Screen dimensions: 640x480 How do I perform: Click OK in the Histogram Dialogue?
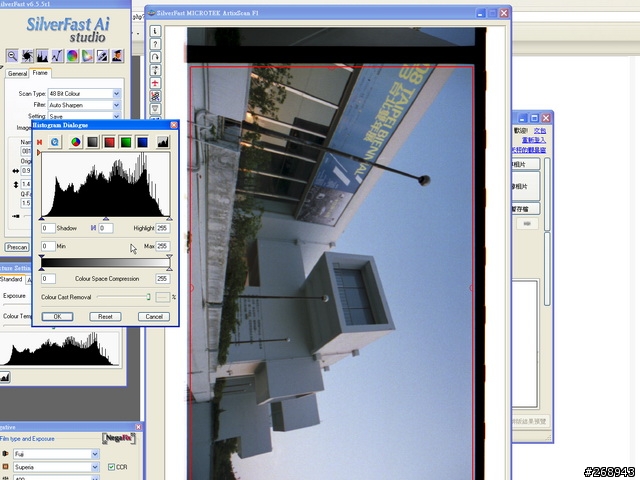pyautogui.click(x=58, y=316)
